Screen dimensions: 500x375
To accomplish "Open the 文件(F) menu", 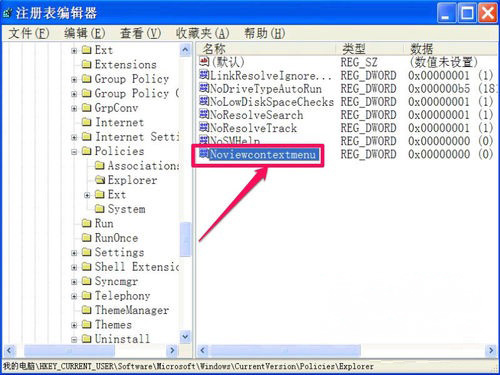I will coord(29,33).
